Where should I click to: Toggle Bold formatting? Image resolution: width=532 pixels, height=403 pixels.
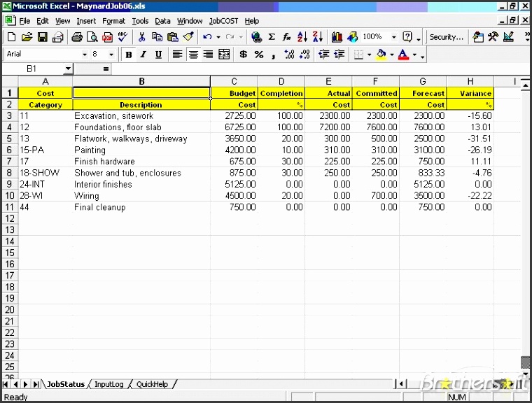129,55
